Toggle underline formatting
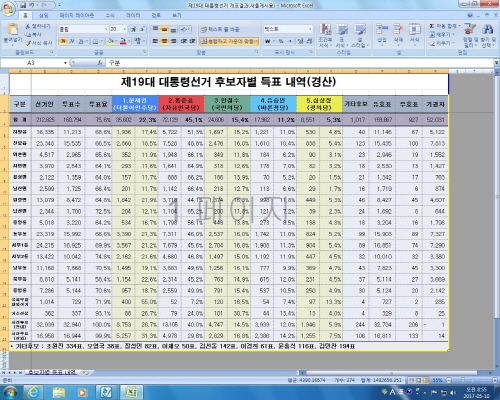This screenshot has width=500, height=400. point(80,41)
